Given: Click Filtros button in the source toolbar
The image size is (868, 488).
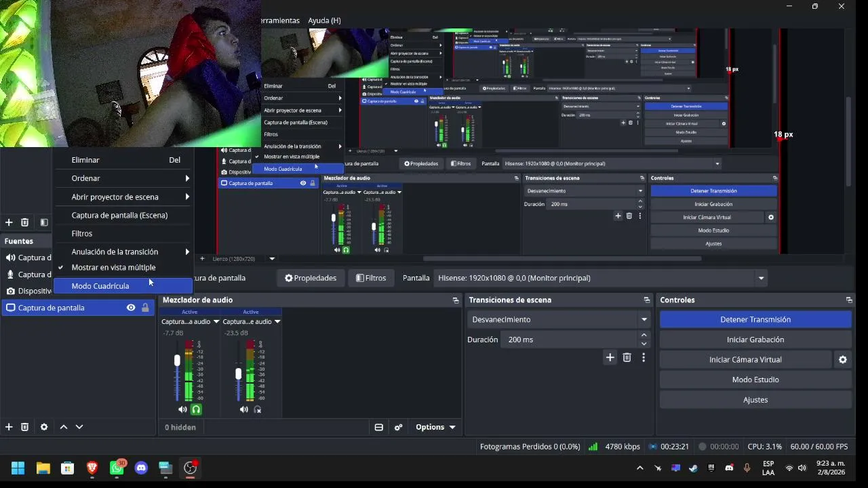Looking at the screenshot, I should pyautogui.click(x=371, y=278).
